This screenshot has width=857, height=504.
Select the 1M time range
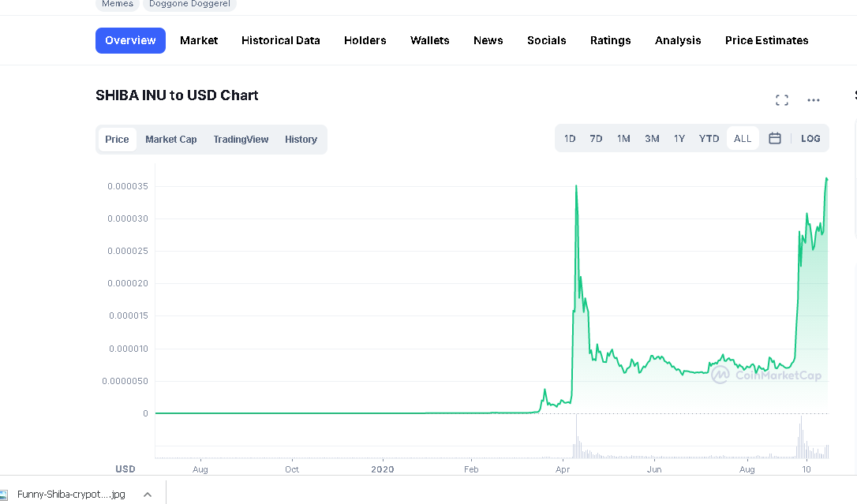623,139
